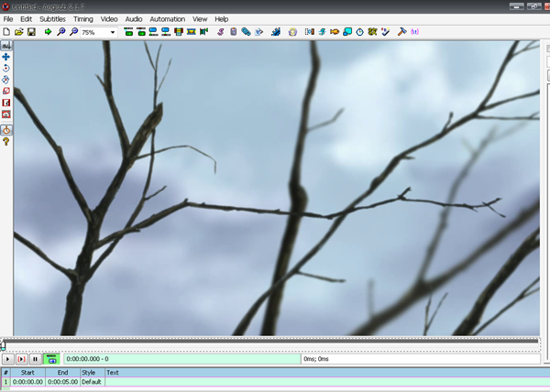Click the video seek slider handle
This screenshot has height=392, width=550.
3,344
